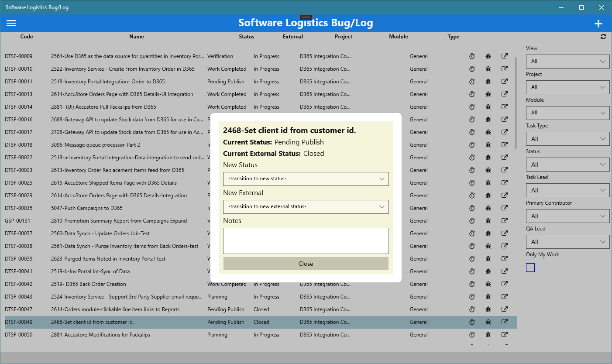612x364 pixels.
Task: Open the QA Lead filter dropdown
Action: (x=567, y=242)
